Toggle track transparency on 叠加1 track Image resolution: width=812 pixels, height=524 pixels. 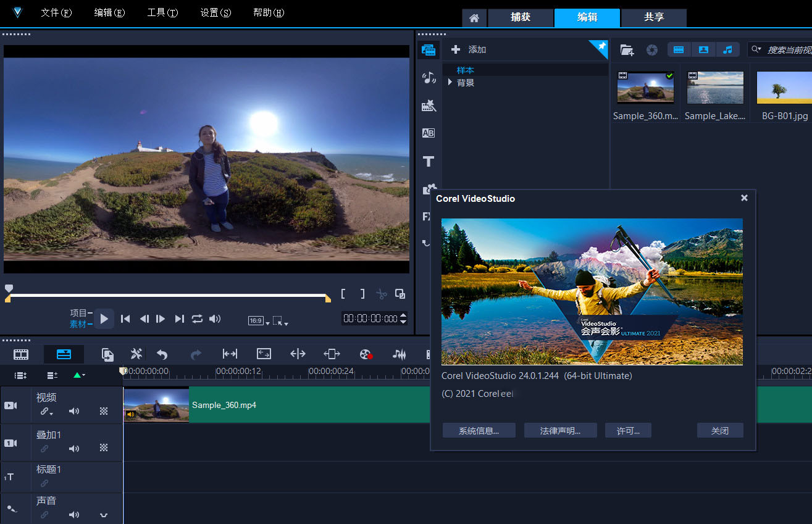pos(104,448)
